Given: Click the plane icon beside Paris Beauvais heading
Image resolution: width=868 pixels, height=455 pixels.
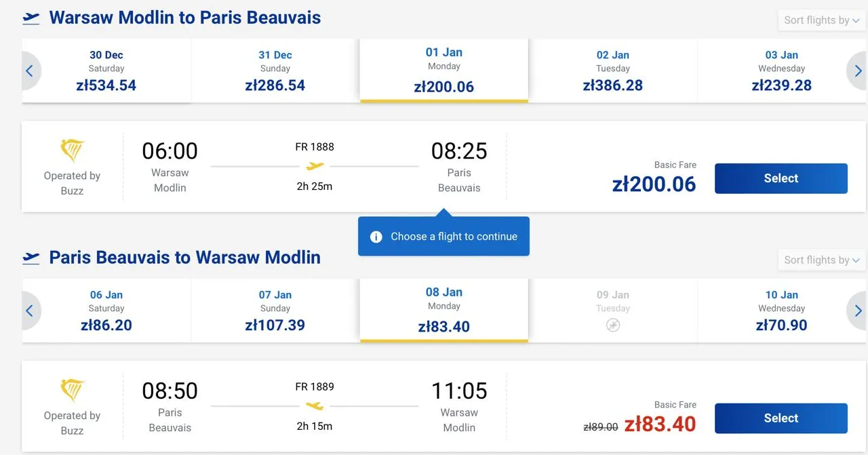Looking at the screenshot, I should (31, 258).
